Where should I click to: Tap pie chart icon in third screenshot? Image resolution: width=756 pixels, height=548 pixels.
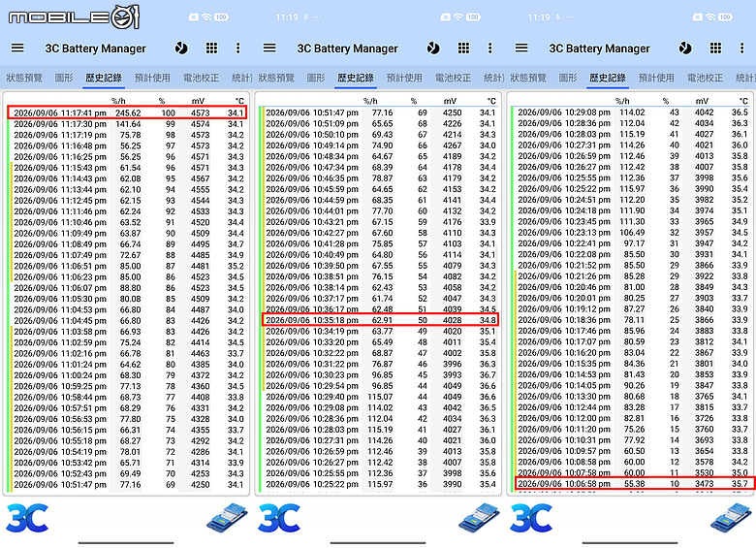coord(685,48)
